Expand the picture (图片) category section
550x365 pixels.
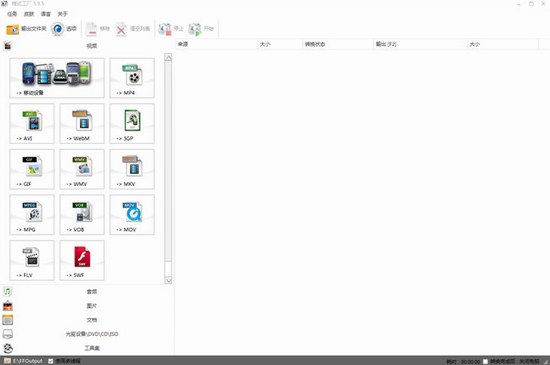[x=88, y=306]
